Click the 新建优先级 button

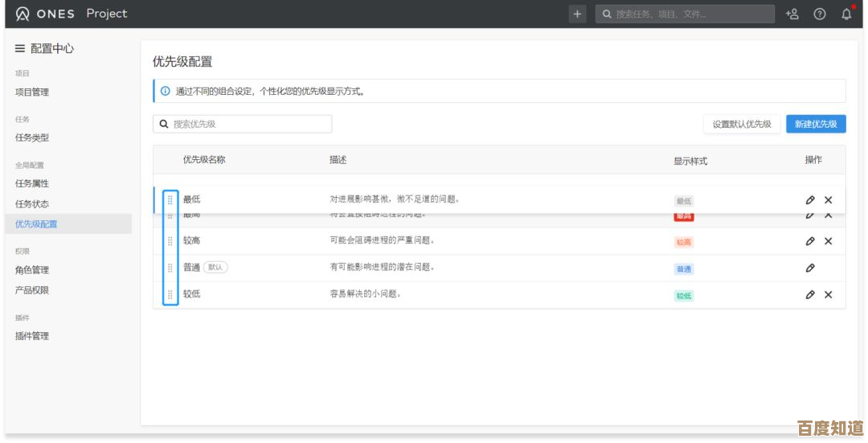(x=815, y=124)
